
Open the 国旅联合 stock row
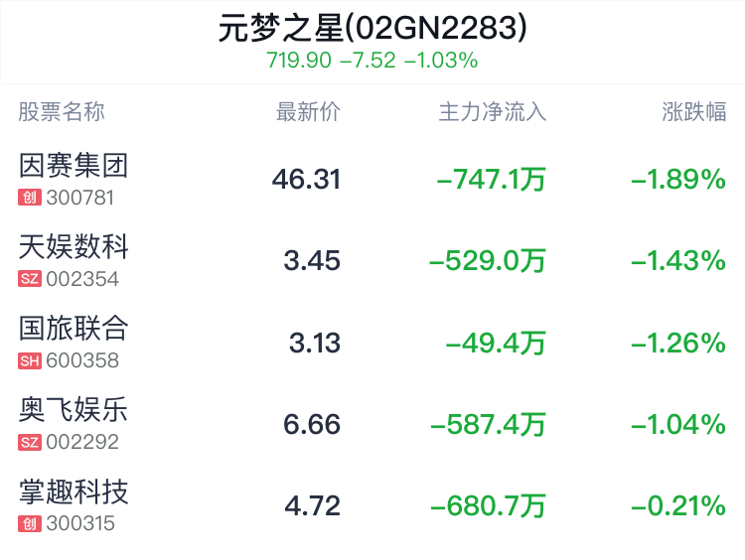(372, 343)
